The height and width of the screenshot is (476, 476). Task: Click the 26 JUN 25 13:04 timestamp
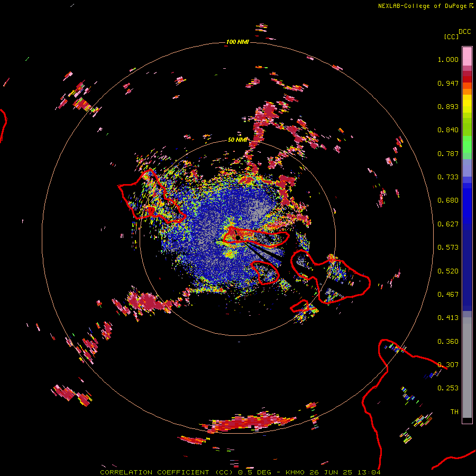pyautogui.click(x=345, y=472)
